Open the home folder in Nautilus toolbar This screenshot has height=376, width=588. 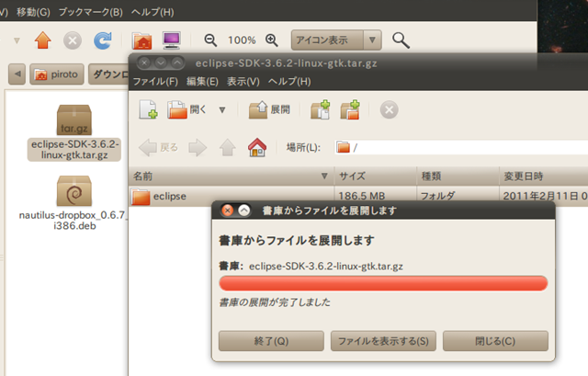tap(142, 40)
